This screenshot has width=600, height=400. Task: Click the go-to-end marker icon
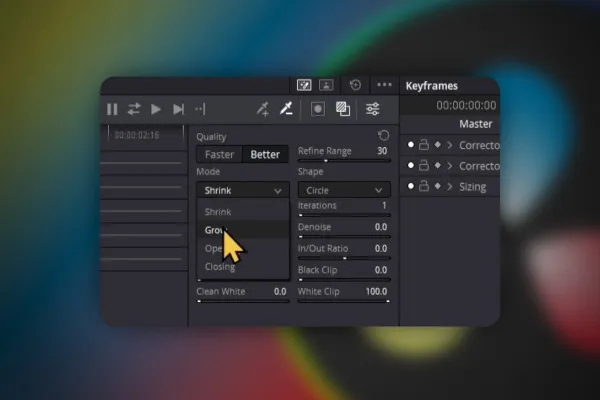[201, 109]
